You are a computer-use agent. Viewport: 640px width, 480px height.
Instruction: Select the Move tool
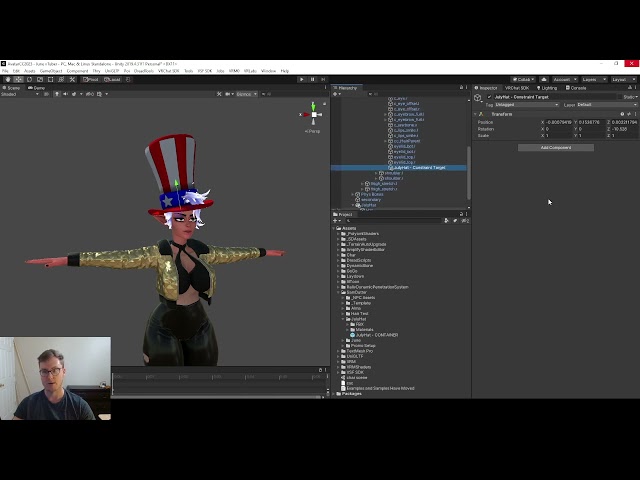pos(18,80)
